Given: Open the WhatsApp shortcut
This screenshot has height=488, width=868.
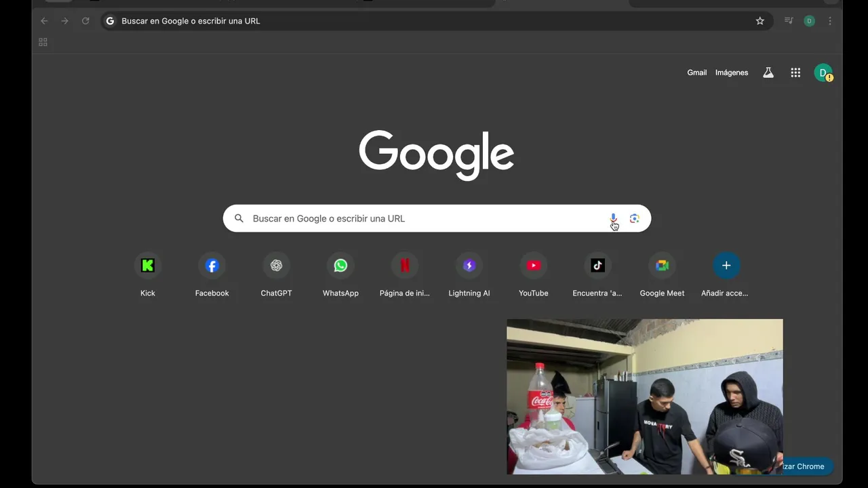Looking at the screenshot, I should click(340, 266).
